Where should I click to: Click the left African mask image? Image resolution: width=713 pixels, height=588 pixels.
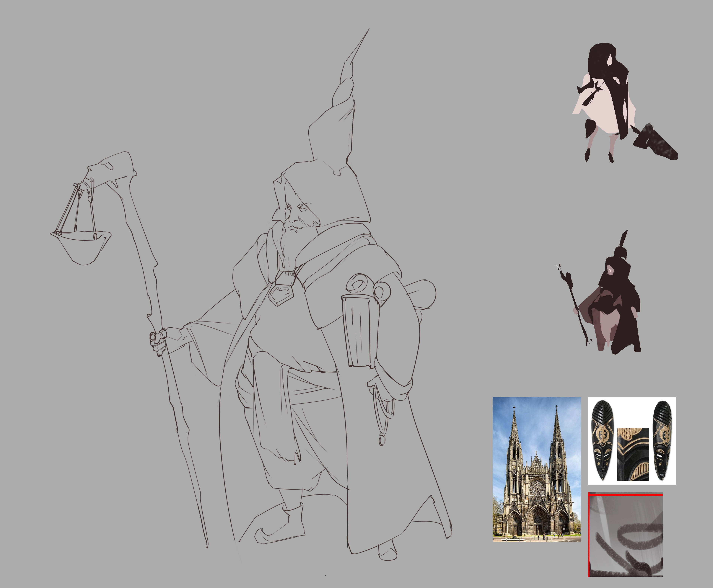603,440
